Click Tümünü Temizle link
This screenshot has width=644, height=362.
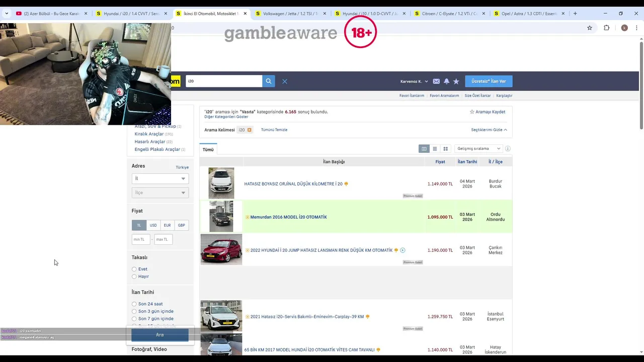(x=274, y=130)
